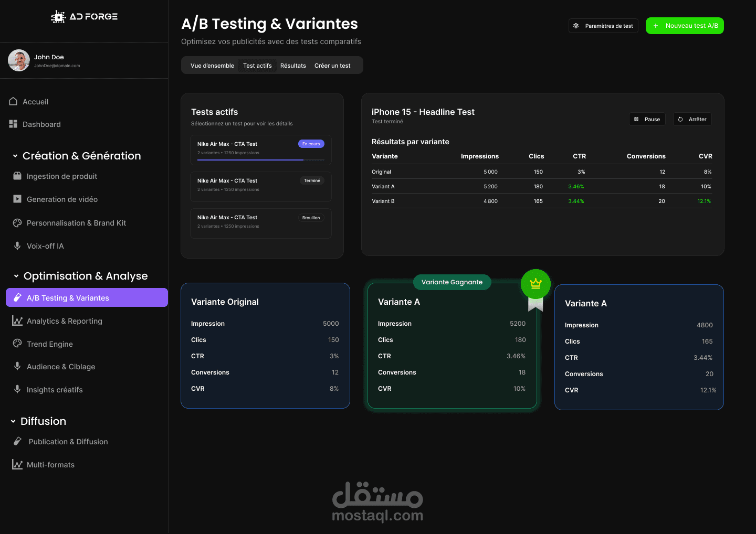Click the Multi-formats chart icon
Image resolution: width=756 pixels, height=534 pixels.
pyautogui.click(x=17, y=464)
